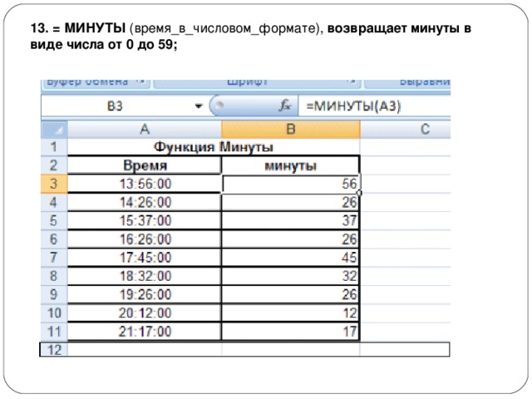The height and width of the screenshot is (399, 532).
Task: Select cell B8 showing 32
Action: 291,276
